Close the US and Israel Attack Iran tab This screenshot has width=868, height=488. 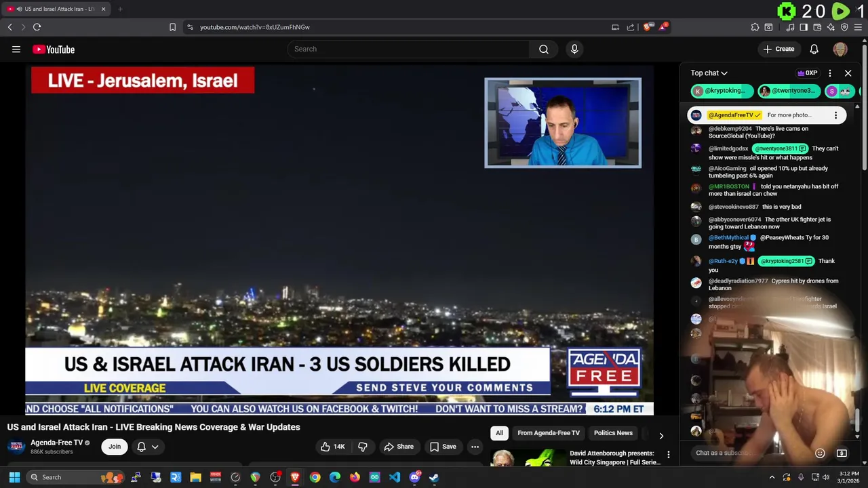click(x=103, y=9)
